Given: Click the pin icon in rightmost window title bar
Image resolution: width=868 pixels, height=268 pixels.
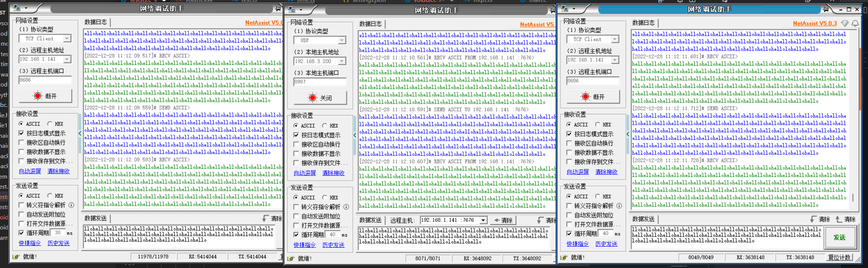Looking at the screenshot, I should (826, 9).
